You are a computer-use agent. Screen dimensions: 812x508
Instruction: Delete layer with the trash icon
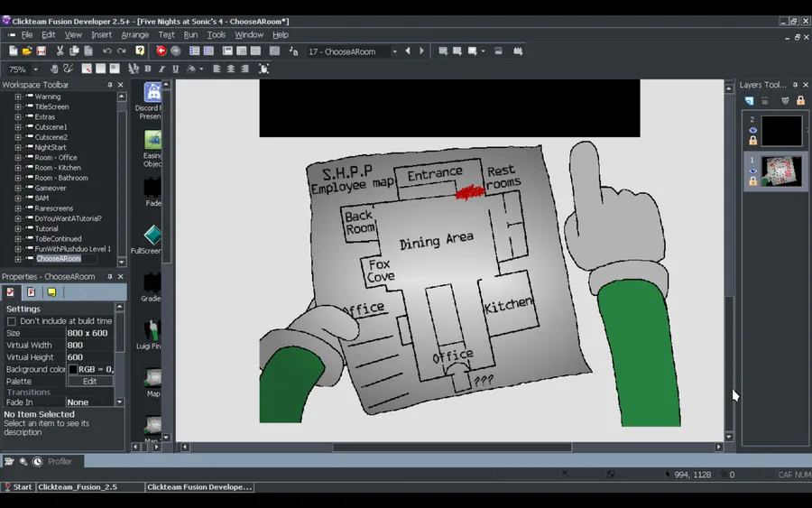pos(765,100)
